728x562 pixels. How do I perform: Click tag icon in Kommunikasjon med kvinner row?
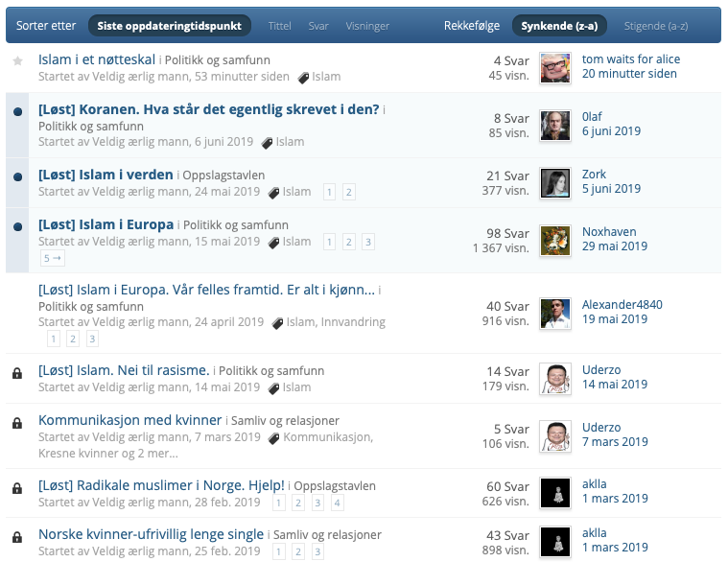click(274, 438)
